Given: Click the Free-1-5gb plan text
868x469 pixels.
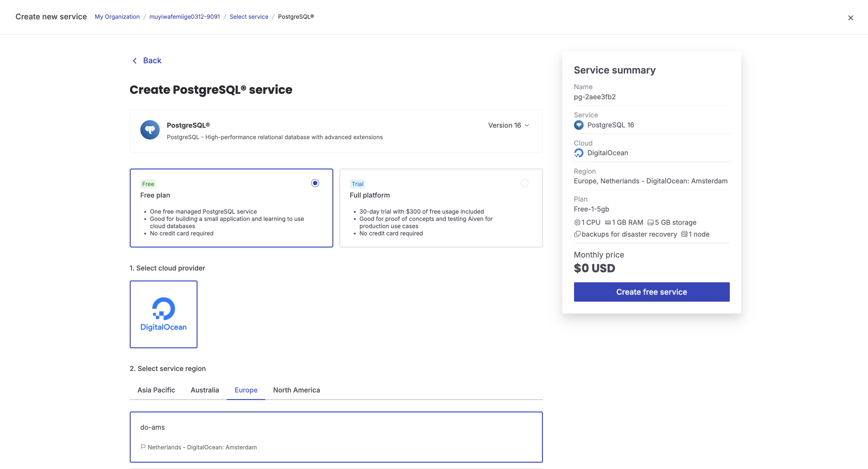Looking at the screenshot, I should pyautogui.click(x=591, y=209).
